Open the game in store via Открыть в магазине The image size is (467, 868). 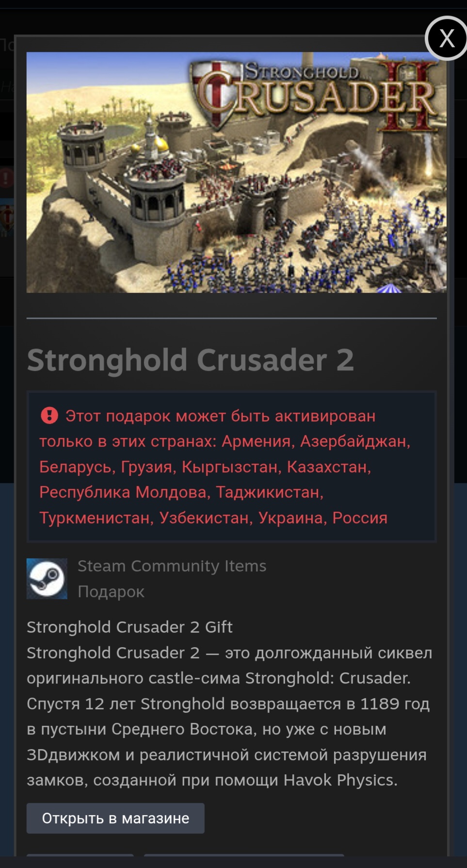tap(115, 818)
